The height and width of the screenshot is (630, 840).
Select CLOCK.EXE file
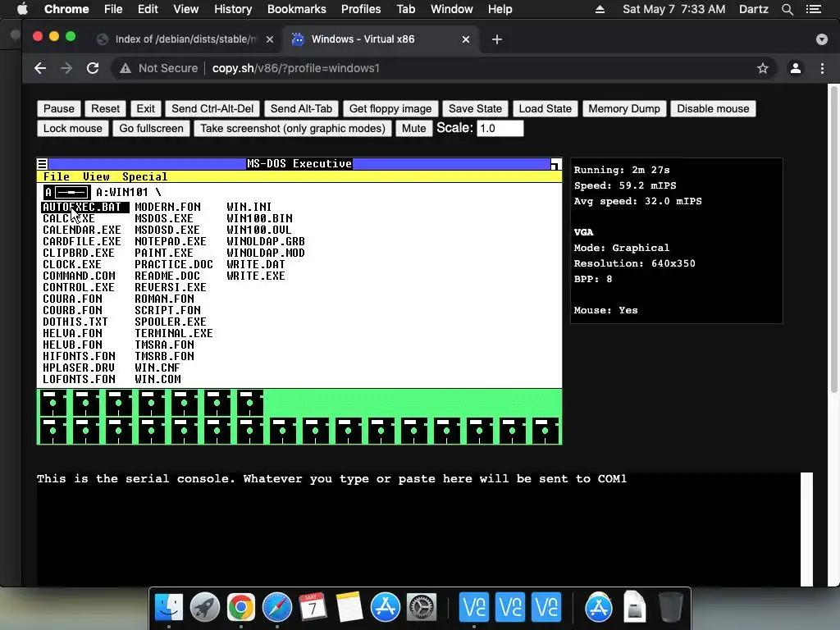[x=72, y=265]
